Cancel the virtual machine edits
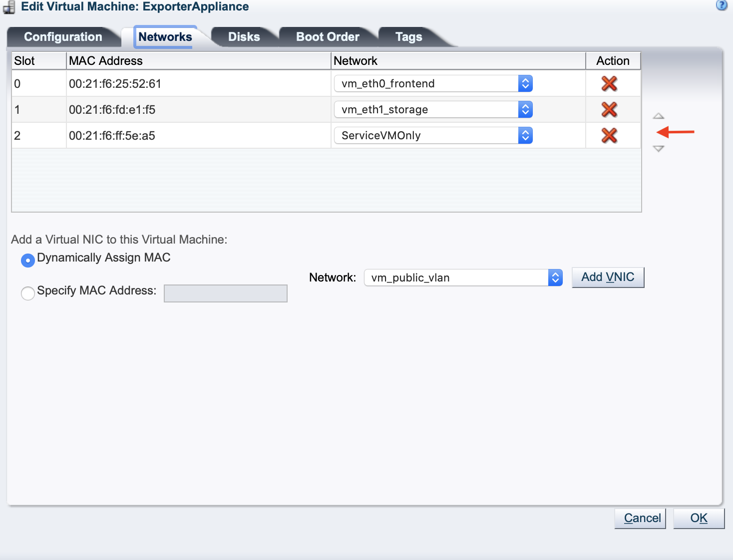Viewport: 733px width, 560px height. tap(640, 518)
